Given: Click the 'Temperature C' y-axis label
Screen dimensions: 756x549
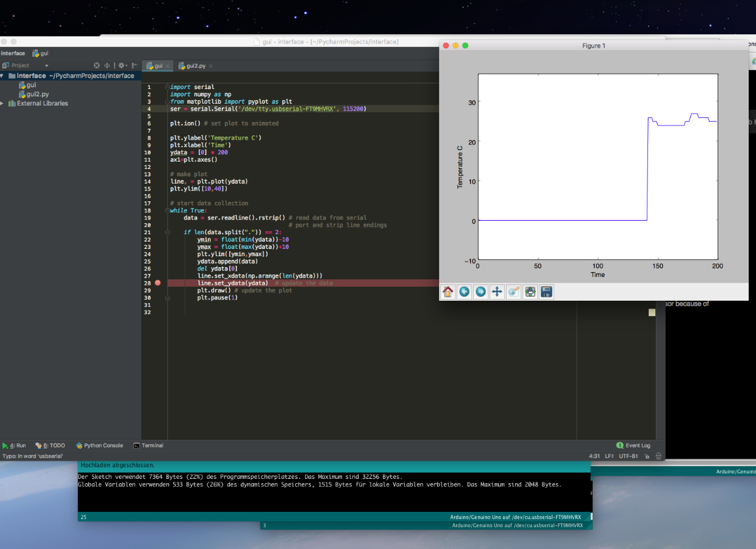Looking at the screenshot, I should coord(460,167).
